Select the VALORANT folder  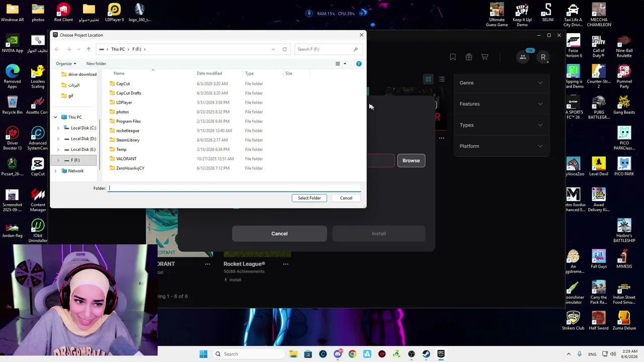[126, 159]
